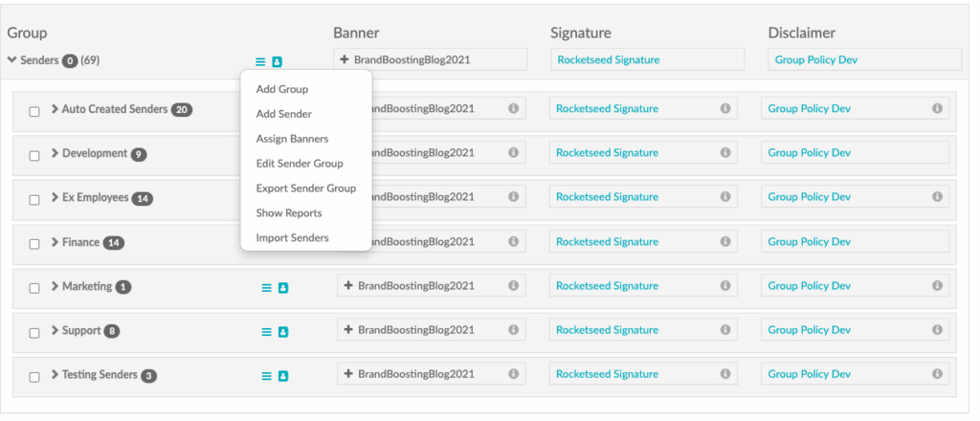
Task: Click info icon beside Ex Employees disclaimer
Action: pyautogui.click(x=937, y=197)
